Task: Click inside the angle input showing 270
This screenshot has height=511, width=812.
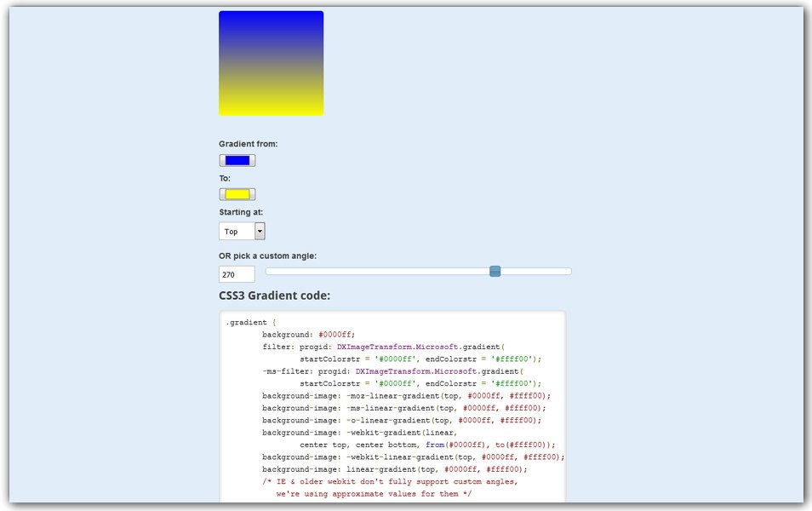Action: pos(236,273)
